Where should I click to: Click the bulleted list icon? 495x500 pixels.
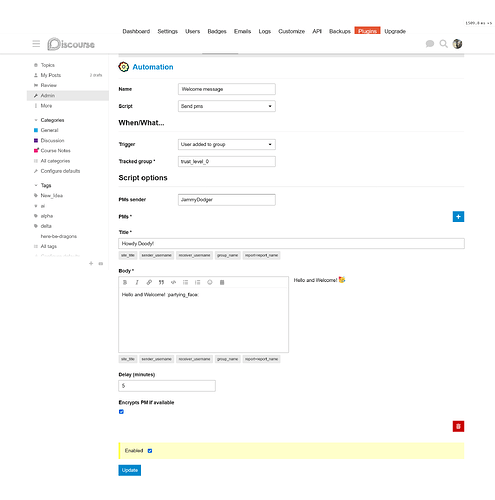[185, 282]
